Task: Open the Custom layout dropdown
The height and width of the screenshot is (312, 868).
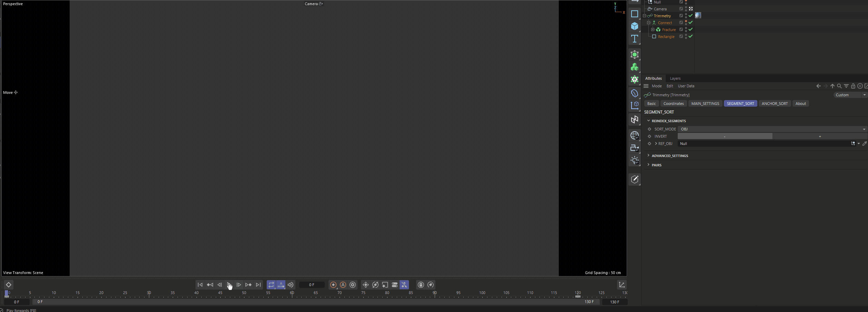Action: coord(850,95)
